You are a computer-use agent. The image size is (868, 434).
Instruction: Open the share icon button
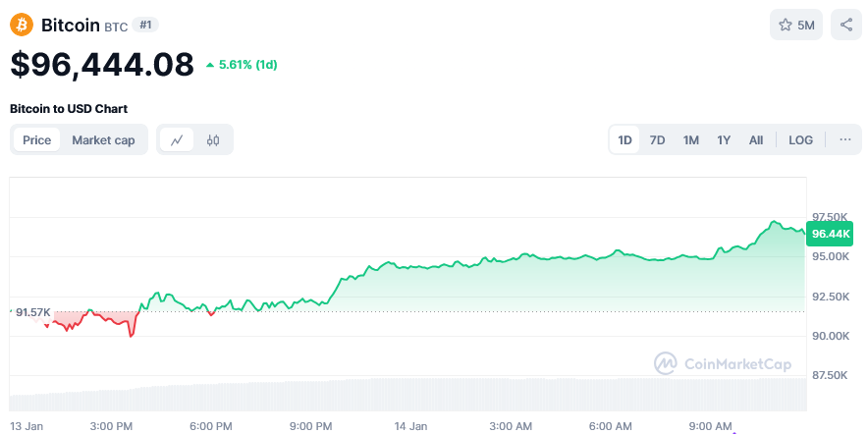pyautogui.click(x=845, y=25)
